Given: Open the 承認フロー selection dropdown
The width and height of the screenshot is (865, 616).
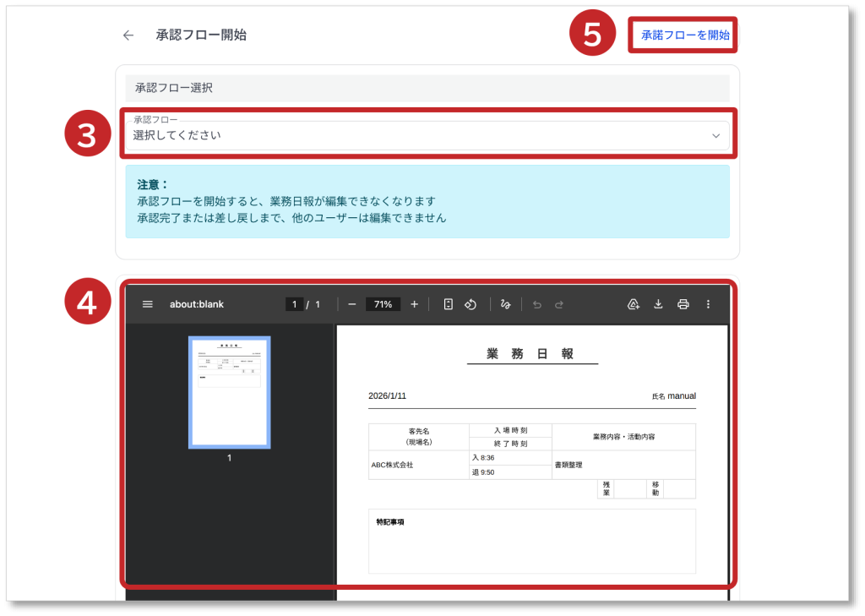Looking at the screenshot, I should (422, 135).
